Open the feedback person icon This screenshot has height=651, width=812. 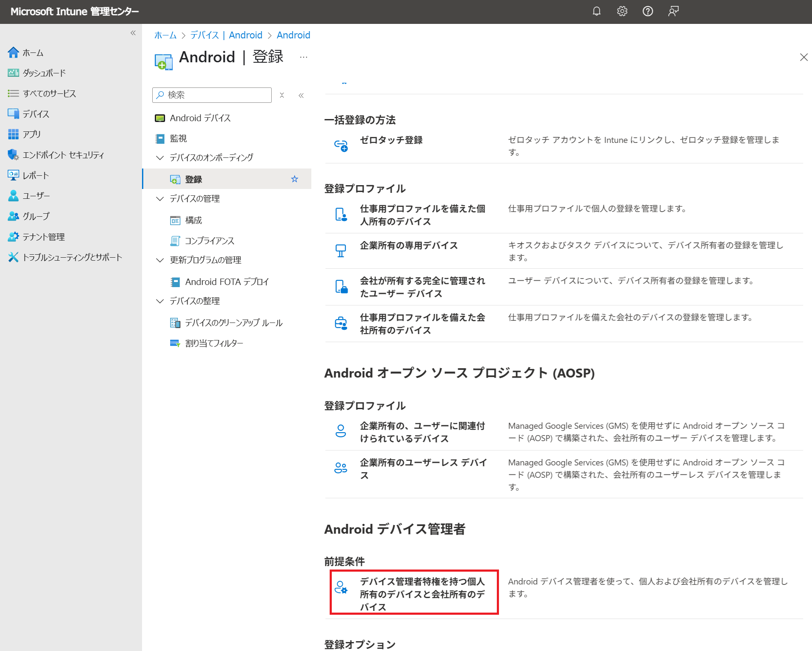pyautogui.click(x=673, y=12)
